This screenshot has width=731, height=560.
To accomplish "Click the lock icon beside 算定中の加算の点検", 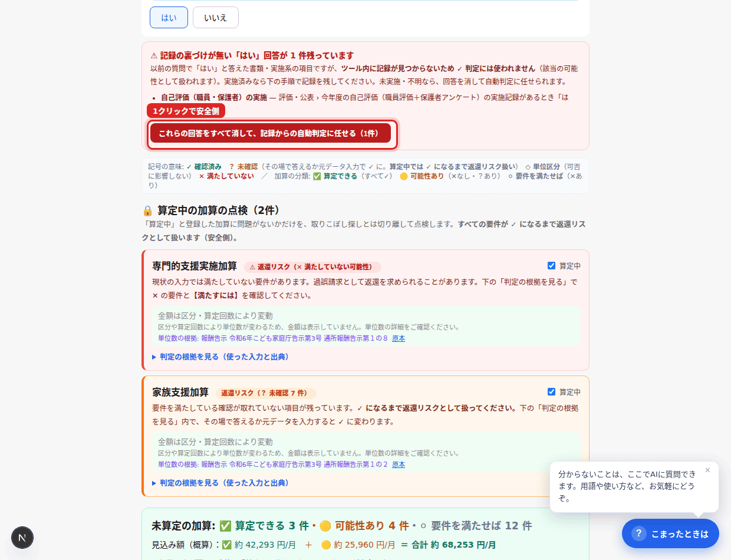I will [147, 211].
